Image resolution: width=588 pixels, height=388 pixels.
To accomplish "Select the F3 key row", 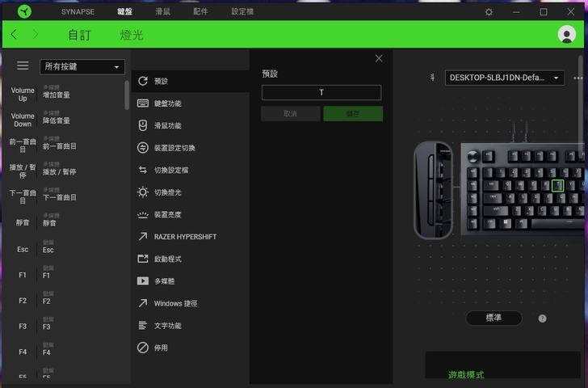I will (x=64, y=326).
